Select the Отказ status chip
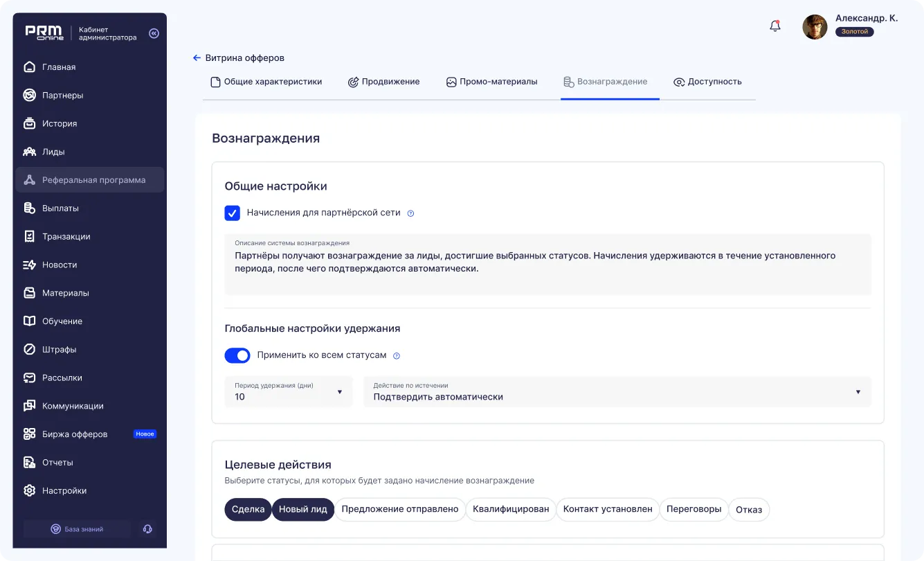 point(749,510)
